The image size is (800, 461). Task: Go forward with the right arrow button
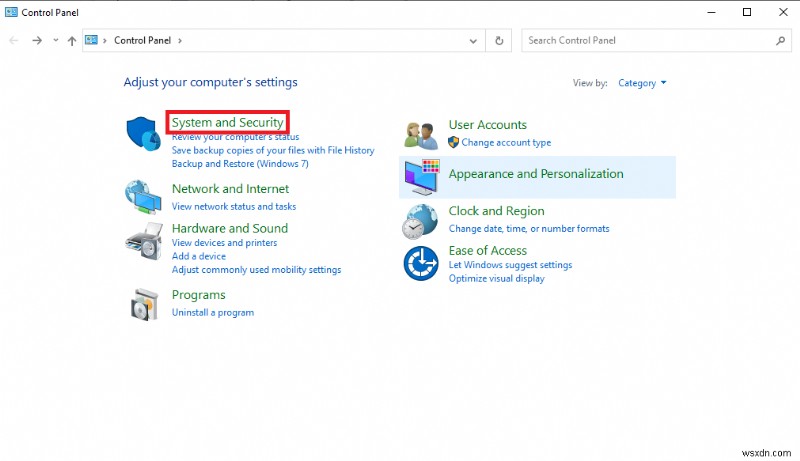pyautogui.click(x=37, y=40)
